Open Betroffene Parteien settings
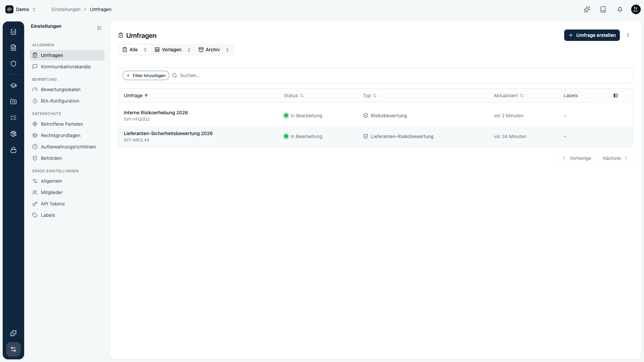 67,124
